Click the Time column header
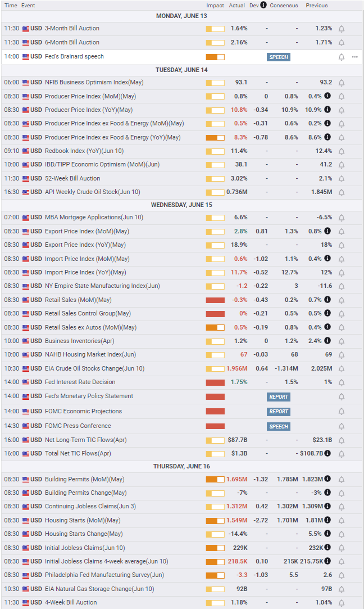 click(x=11, y=6)
